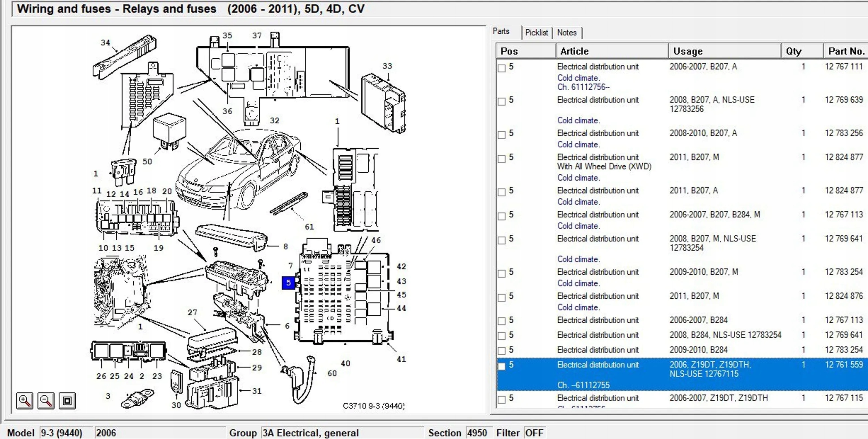Tick checkbox for 2011, B207, A row

click(x=501, y=192)
